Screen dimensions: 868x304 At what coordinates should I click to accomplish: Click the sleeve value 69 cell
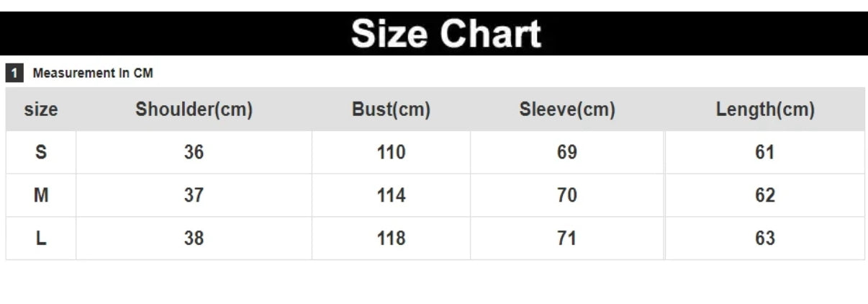click(x=567, y=152)
